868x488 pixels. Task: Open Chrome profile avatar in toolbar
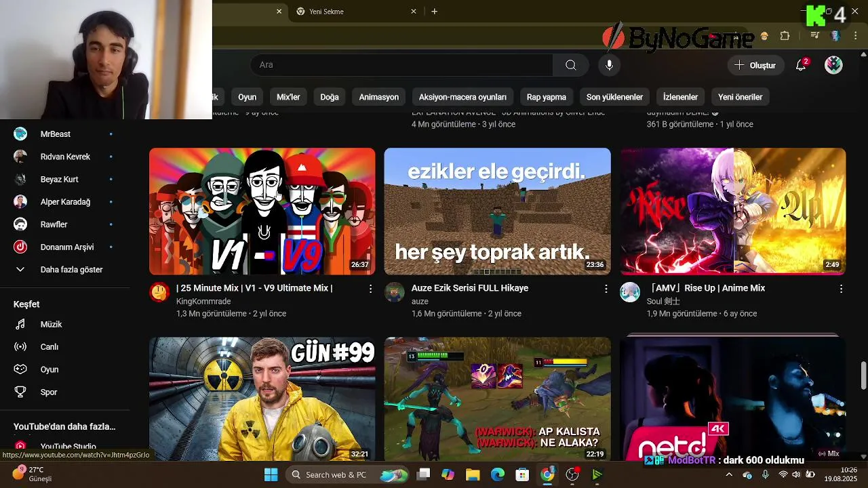[835, 36]
